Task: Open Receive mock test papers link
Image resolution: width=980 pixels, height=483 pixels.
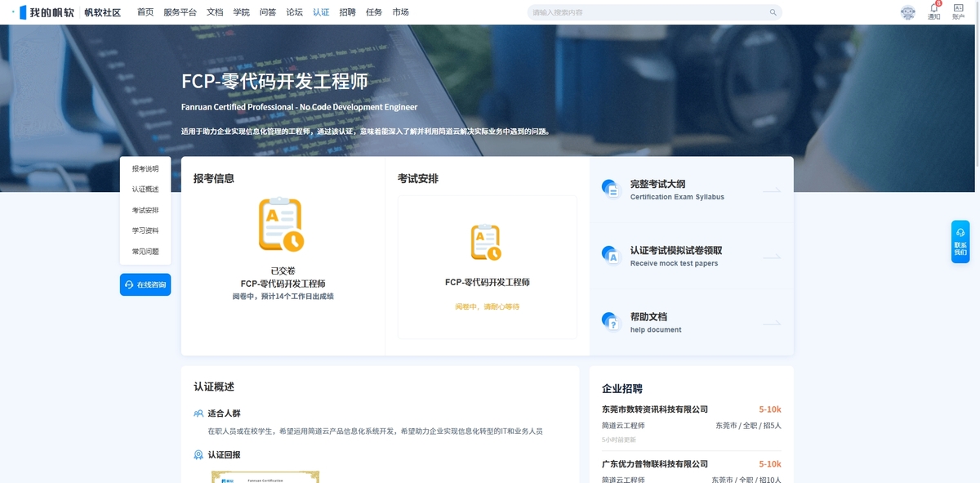Action: (x=691, y=256)
